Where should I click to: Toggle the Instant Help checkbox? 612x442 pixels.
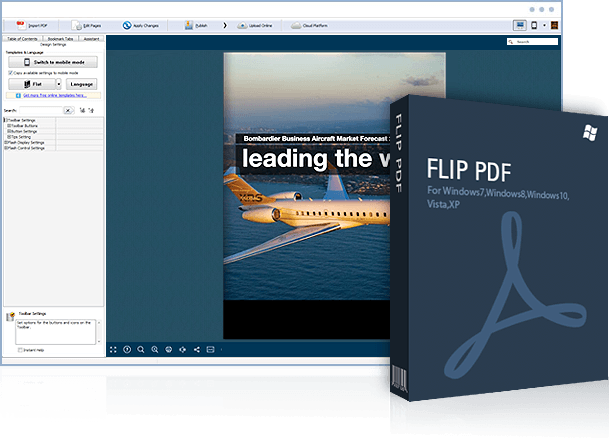pos(20,350)
